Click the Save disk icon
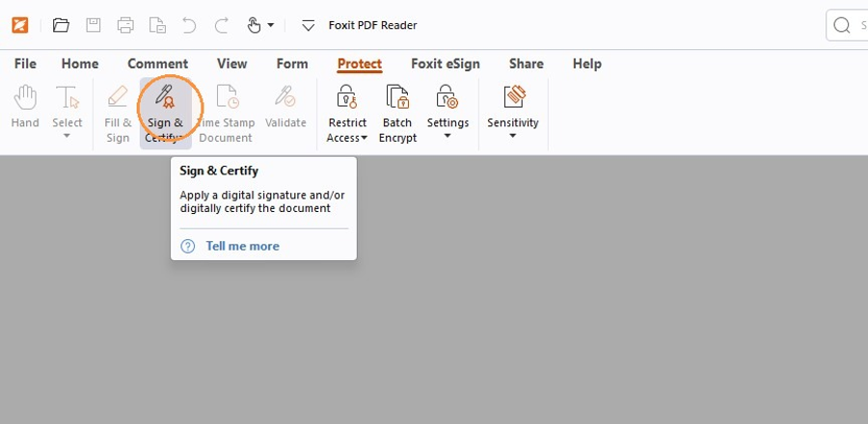The width and height of the screenshot is (868, 424). [x=93, y=25]
